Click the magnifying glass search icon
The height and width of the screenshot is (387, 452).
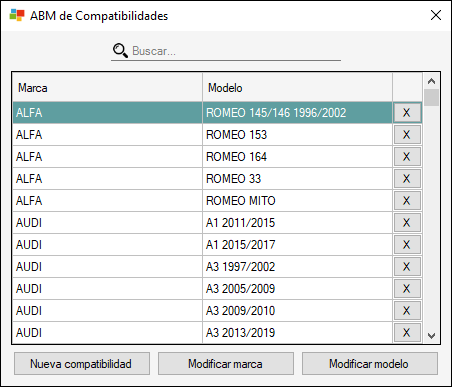120,51
